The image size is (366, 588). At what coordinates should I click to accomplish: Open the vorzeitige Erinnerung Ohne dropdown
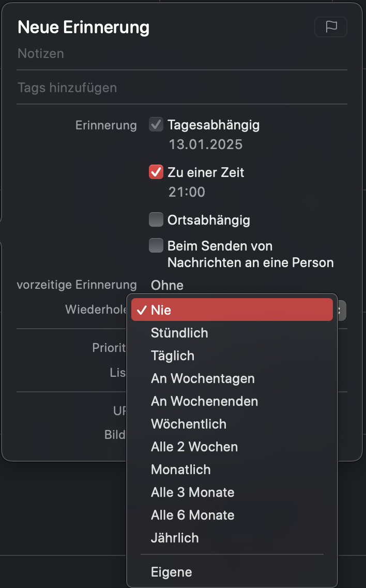167,285
